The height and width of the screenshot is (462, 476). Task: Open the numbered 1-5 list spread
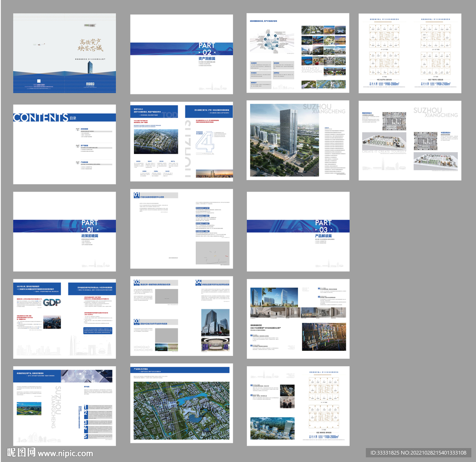[64, 406]
